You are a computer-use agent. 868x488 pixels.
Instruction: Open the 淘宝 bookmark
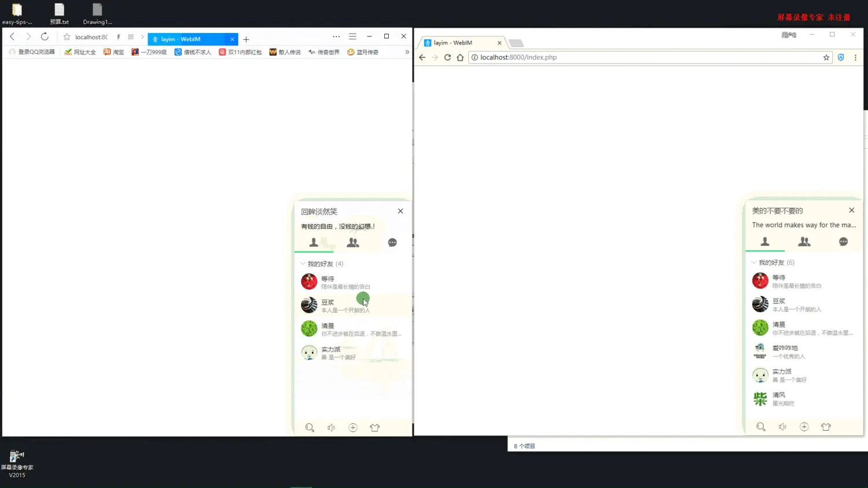(x=113, y=52)
